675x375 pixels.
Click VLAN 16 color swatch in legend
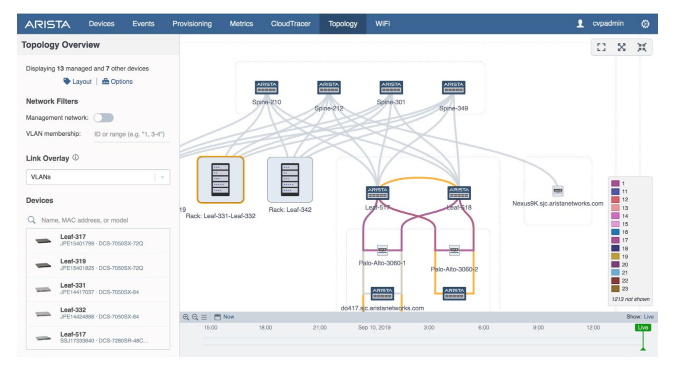click(x=615, y=232)
